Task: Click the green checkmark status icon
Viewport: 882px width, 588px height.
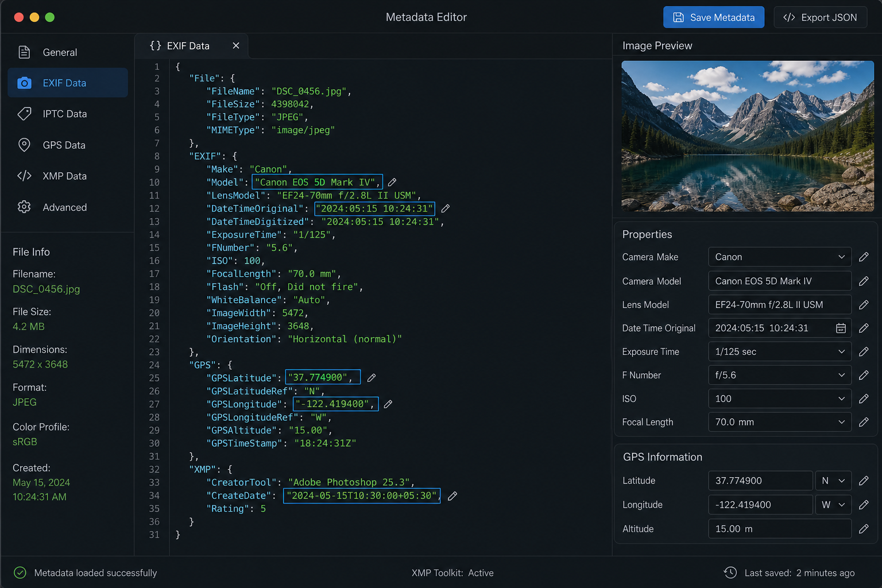Action: point(20,572)
